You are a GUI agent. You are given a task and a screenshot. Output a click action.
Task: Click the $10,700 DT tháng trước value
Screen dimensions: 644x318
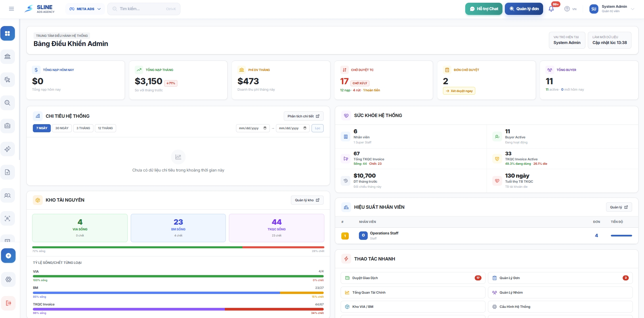[x=365, y=176]
